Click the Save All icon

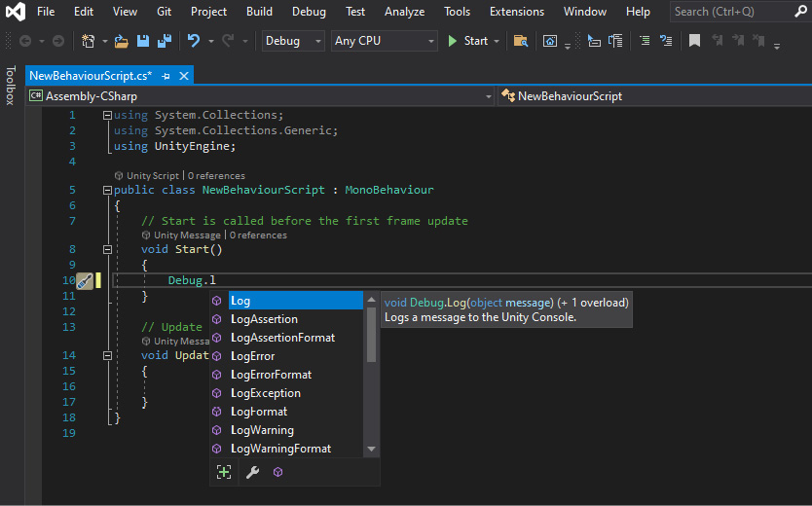[x=165, y=41]
